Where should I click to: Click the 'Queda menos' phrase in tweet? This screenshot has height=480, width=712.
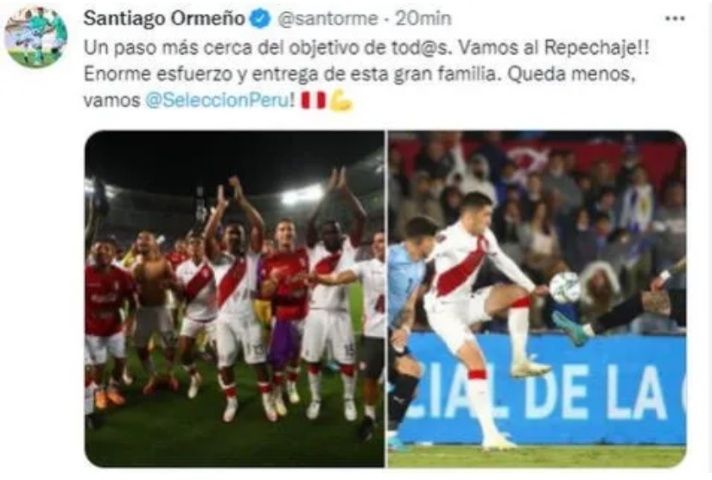[x=570, y=74]
